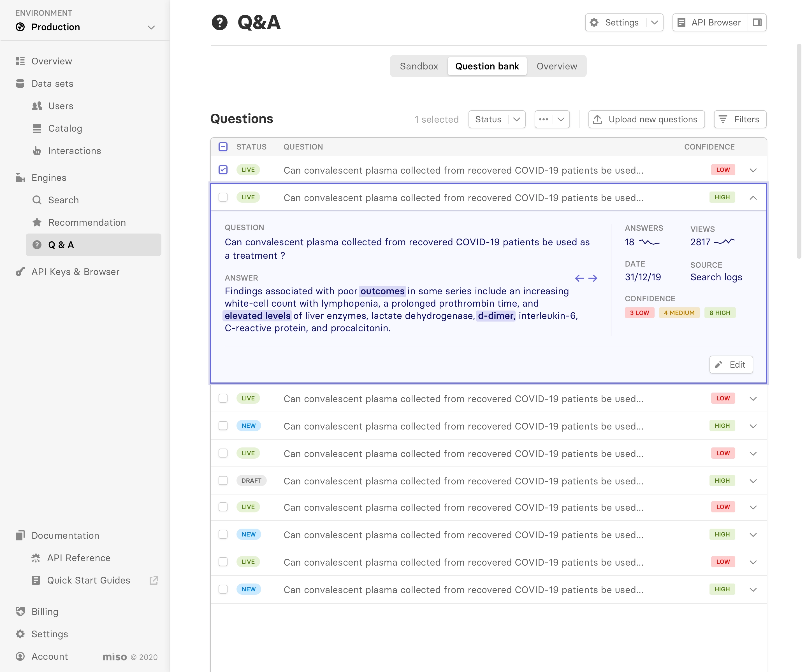Open the Settings dropdown arrow in header
The image size is (807, 672).
coord(655,22)
